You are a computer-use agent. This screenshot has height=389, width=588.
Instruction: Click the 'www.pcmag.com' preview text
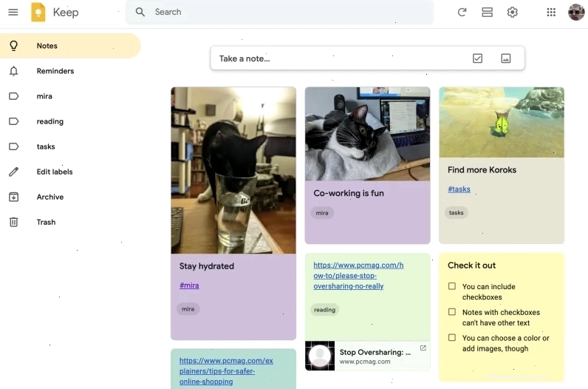(x=365, y=362)
